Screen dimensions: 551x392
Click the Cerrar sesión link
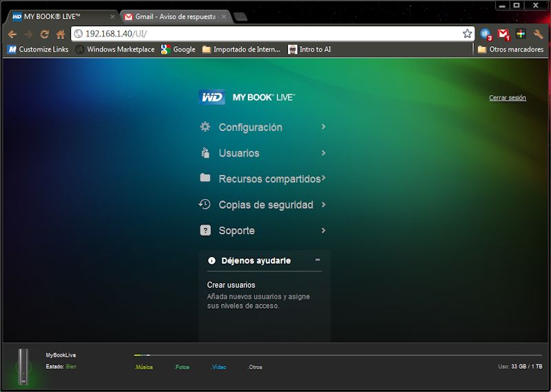[x=508, y=98]
